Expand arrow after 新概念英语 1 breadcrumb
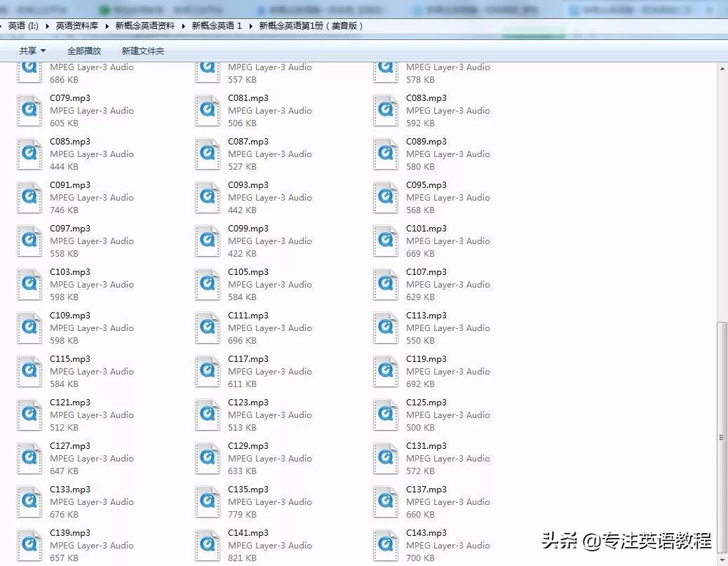This screenshot has width=728, height=566. (250, 26)
